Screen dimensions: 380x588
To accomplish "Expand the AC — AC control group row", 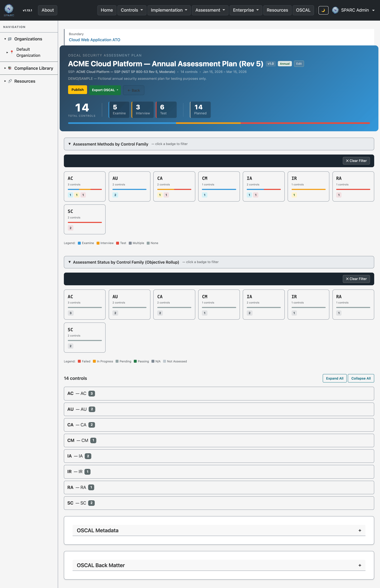I will [219, 393].
